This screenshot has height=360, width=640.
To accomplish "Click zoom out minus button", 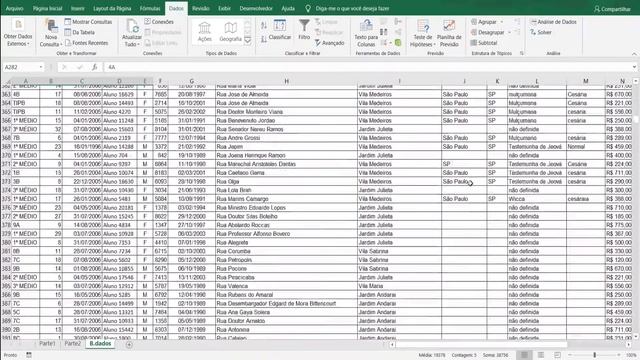I will click(570, 355).
